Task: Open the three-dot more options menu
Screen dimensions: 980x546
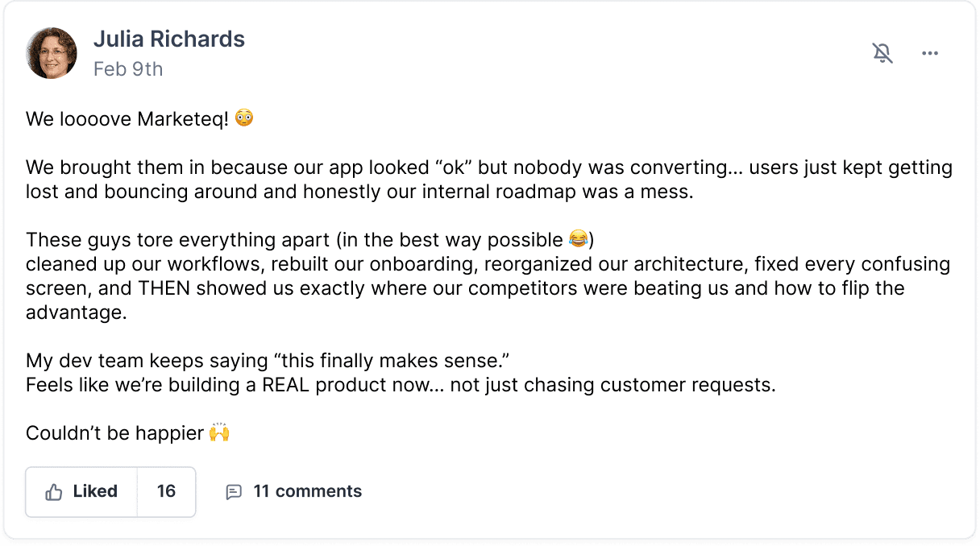Action: 930,53
